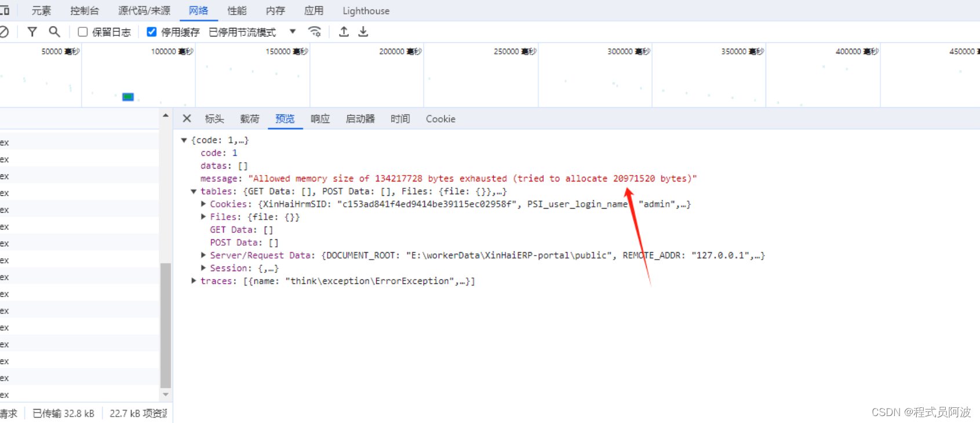
Task: Click the clear network log icon
Action: click(x=3, y=32)
